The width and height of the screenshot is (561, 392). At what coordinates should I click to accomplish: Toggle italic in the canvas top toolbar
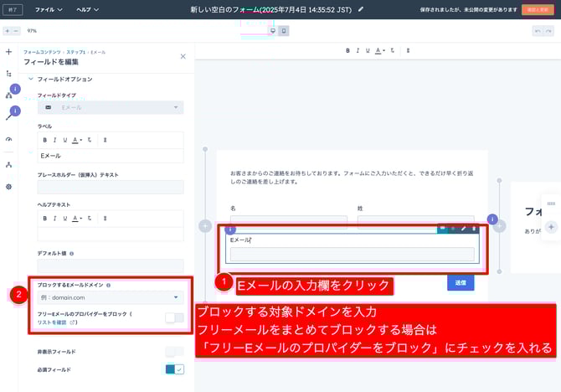pyautogui.click(x=358, y=51)
